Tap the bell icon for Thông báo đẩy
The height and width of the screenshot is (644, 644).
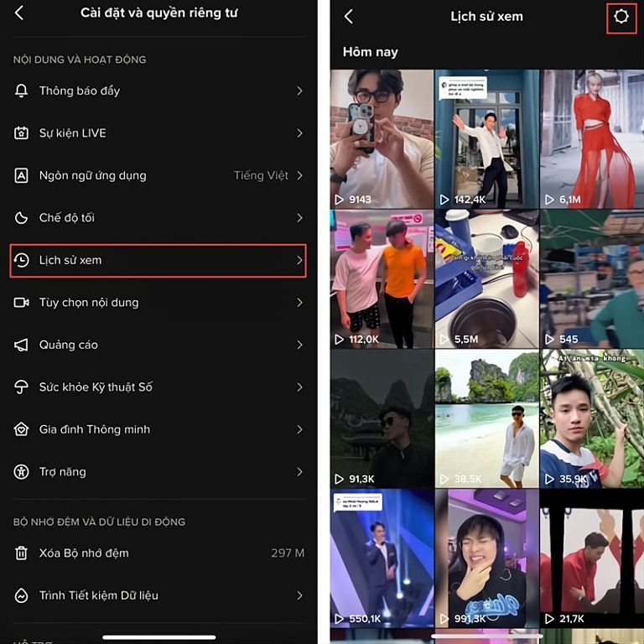click(x=22, y=91)
